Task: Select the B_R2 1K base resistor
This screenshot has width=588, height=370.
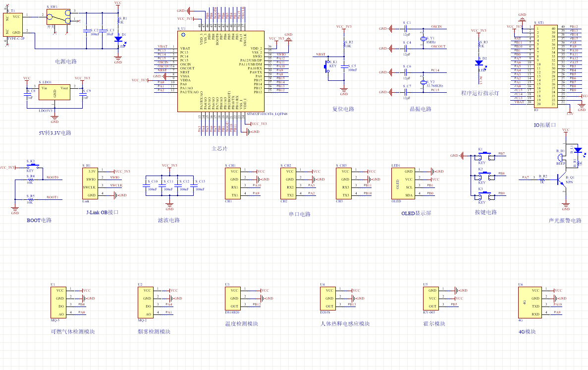Action: click(x=542, y=179)
